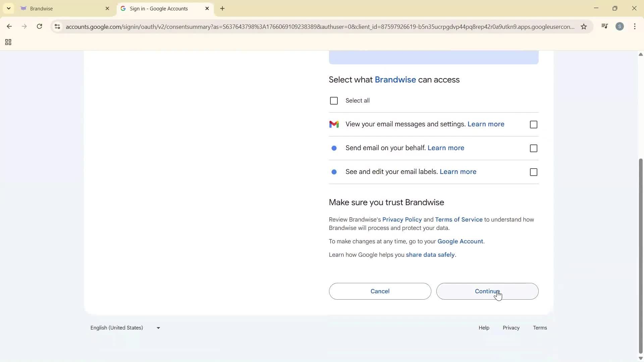Click the browser forward arrow
The height and width of the screenshot is (362, 644).
point(24,26)
